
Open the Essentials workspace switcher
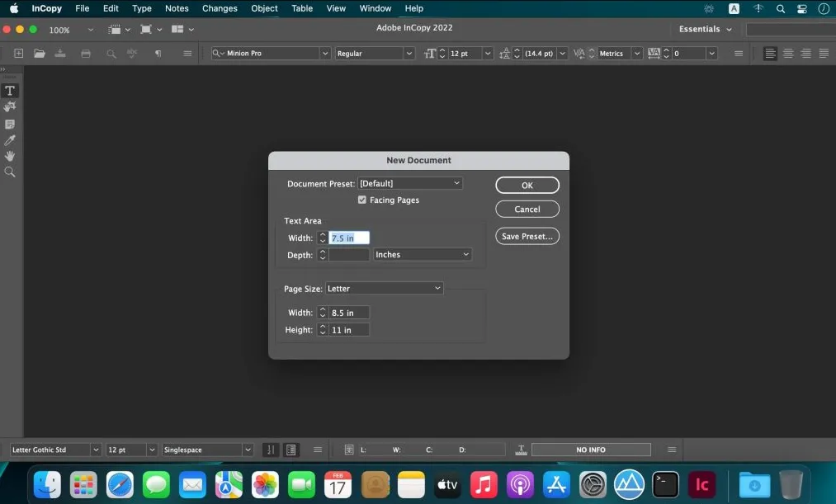click(705, 30)
